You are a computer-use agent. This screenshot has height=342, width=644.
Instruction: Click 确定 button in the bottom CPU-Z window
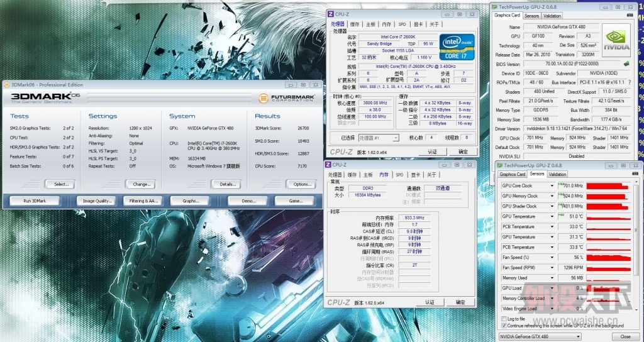tap(460, 302)
